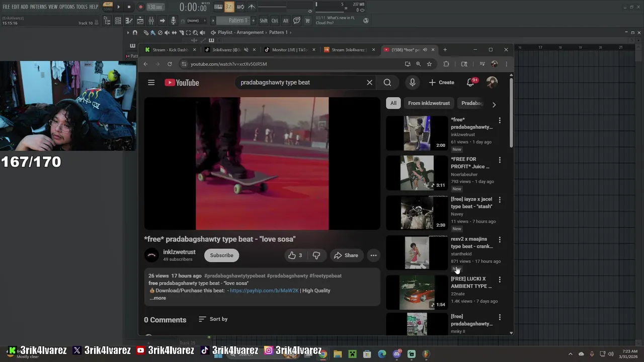This screenshot has width=644, height=362.
Task: Toggle the 3.2.1 countdown before recording
Action: click(229, 7)
